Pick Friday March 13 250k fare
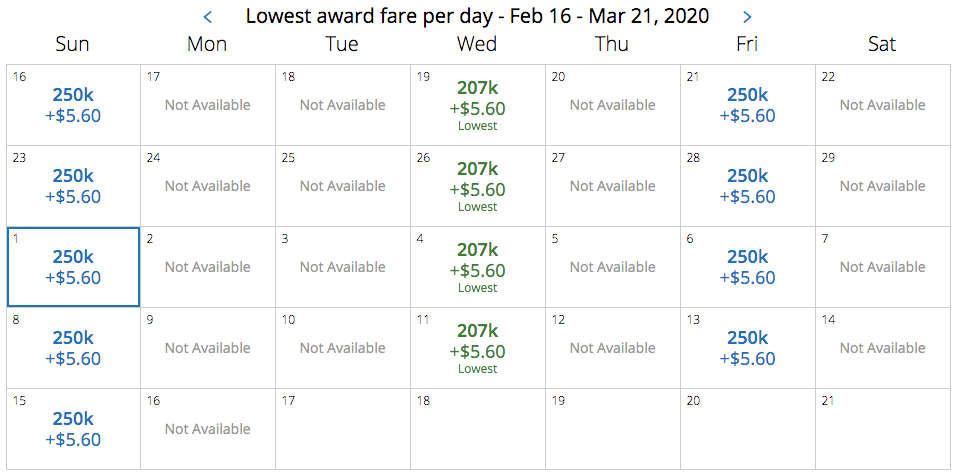This screenshot has width=956, height=475. click(x=747, y=348)
